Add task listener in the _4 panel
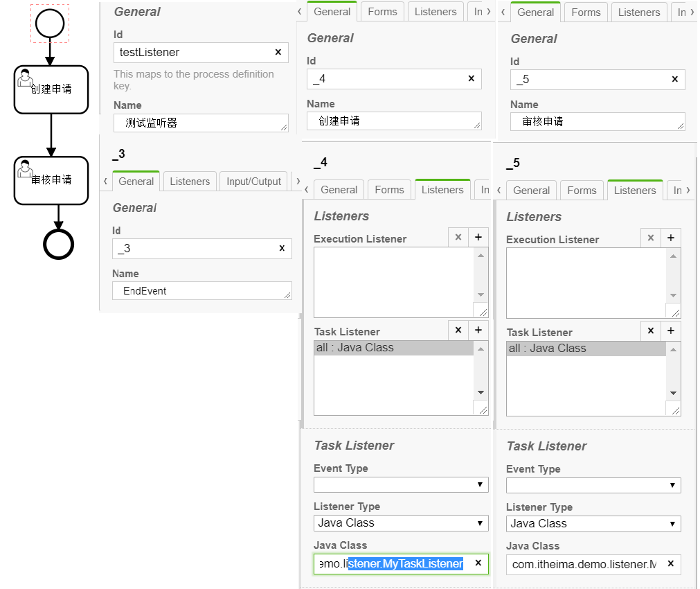 pos(478,331)
